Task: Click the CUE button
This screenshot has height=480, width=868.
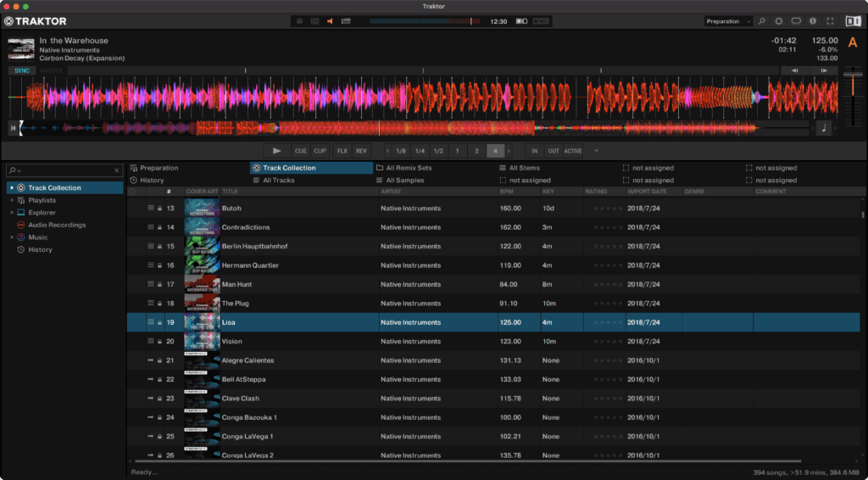Action: (x=301, y=151)
